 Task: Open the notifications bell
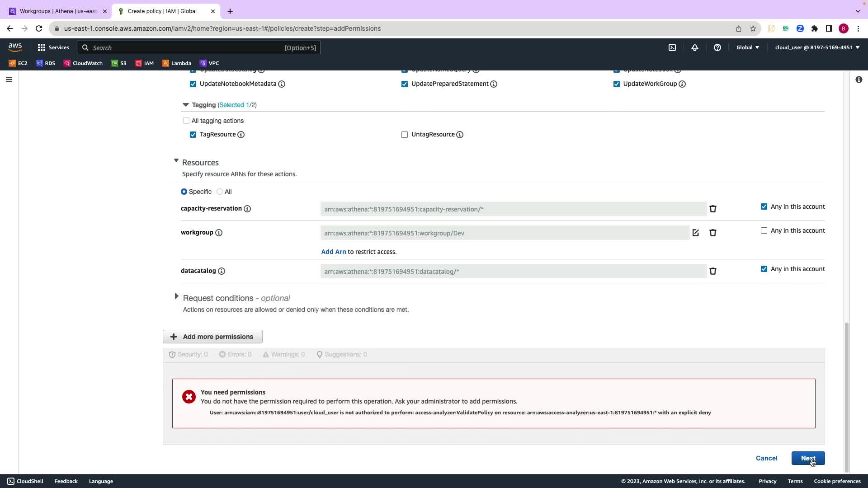(695, 47)
